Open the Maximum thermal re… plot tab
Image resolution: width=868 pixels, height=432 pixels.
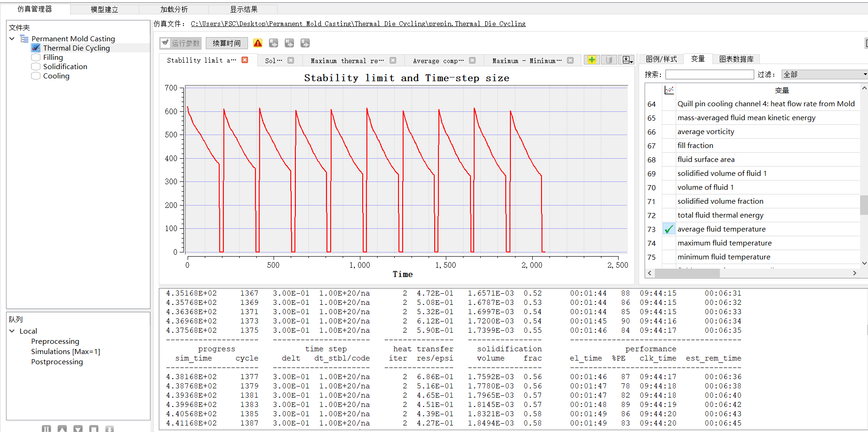347,60
